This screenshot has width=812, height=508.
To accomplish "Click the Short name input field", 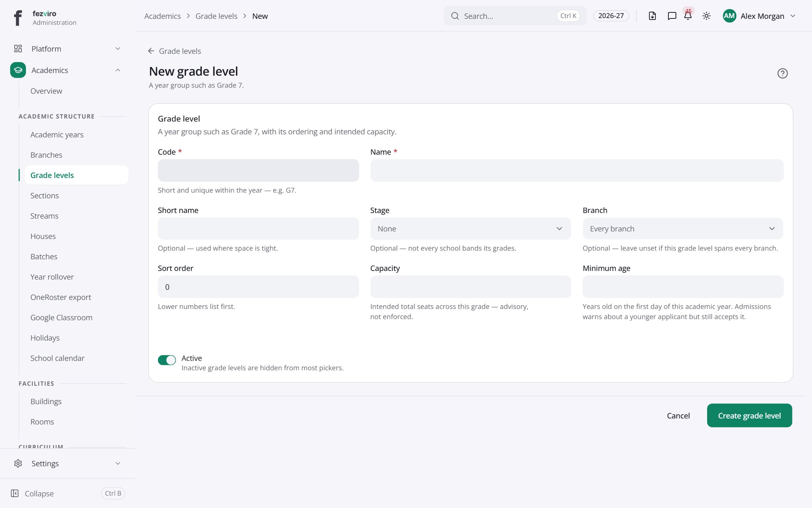I will (258, 229).
